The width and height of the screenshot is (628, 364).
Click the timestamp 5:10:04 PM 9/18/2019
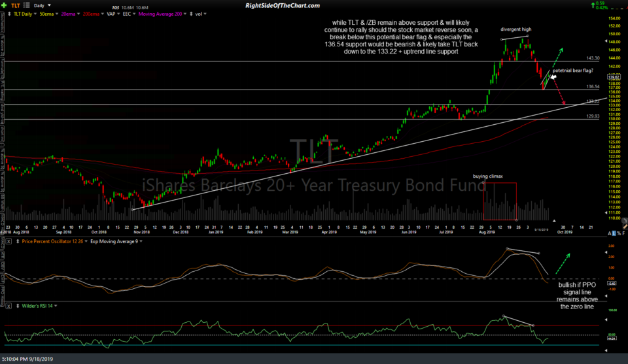point(27,359)
